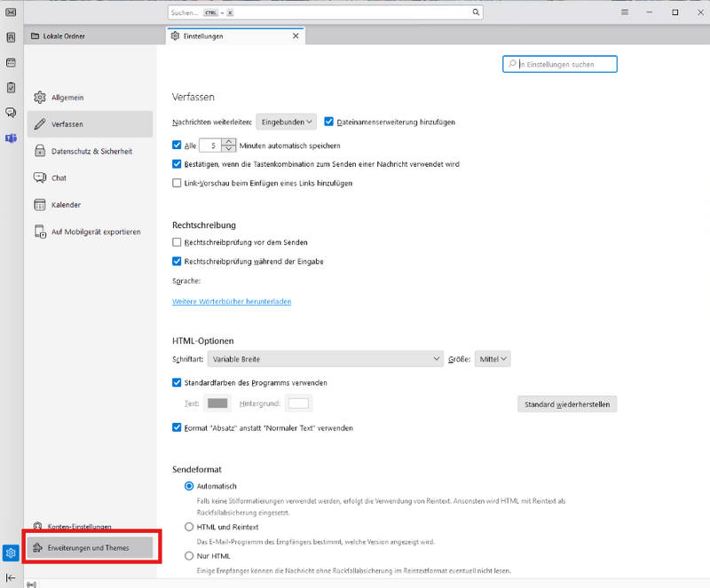Click the Datenschutz lock icon
The image size is (710, 588).
click(40, 151)
